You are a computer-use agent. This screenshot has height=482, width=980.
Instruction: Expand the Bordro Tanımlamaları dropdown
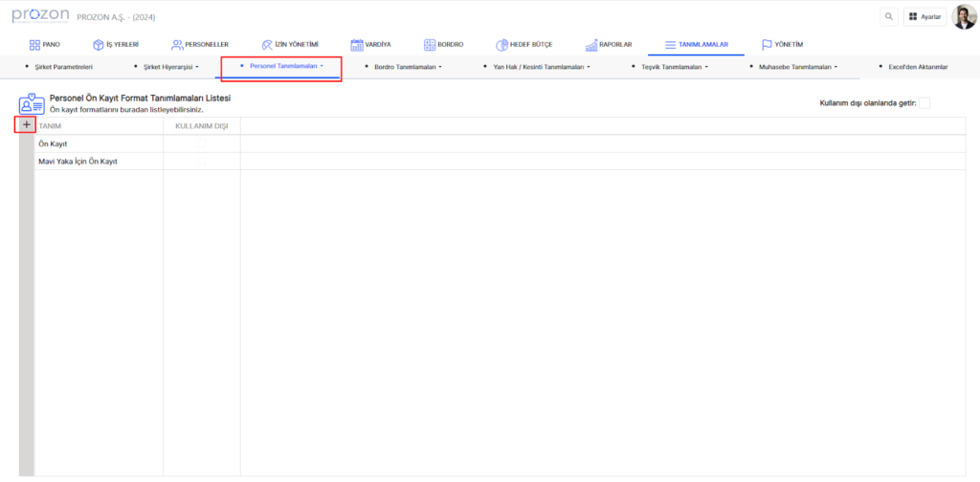point(408,67)
